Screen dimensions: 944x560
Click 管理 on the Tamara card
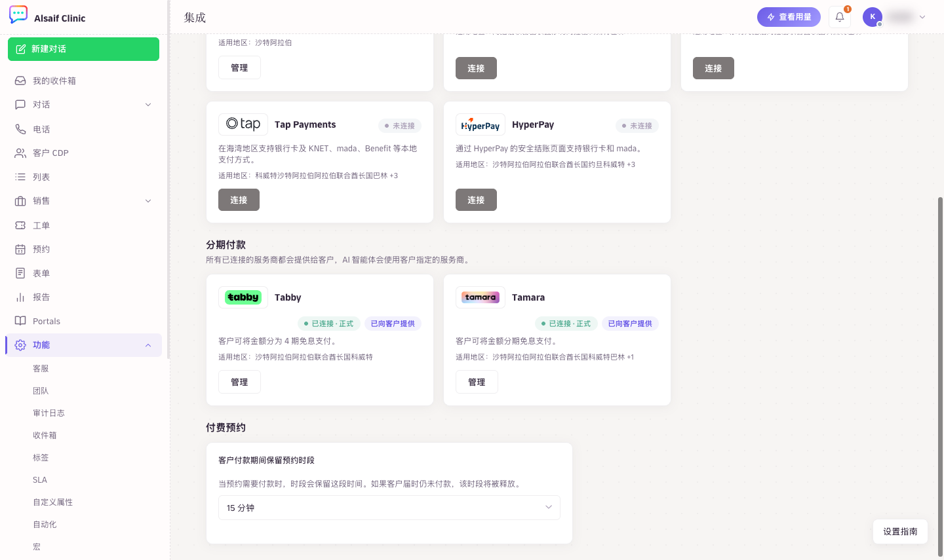477,382
